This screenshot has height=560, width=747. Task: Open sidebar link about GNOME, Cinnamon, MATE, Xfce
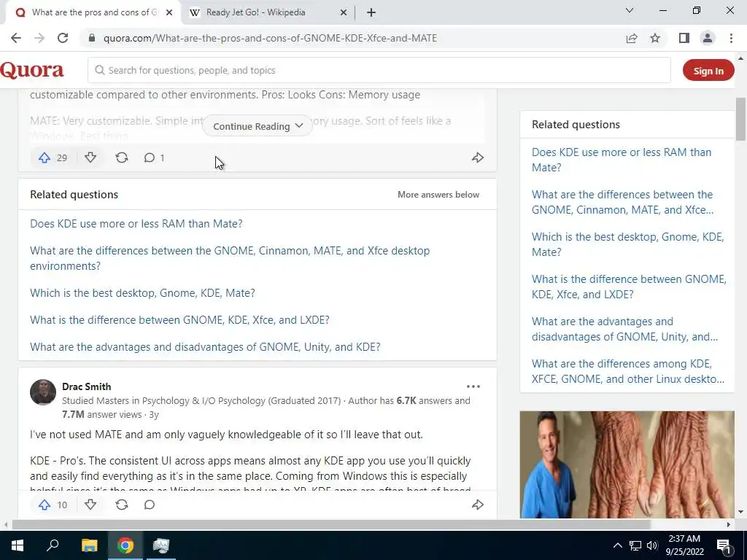[x=623, y=203]
